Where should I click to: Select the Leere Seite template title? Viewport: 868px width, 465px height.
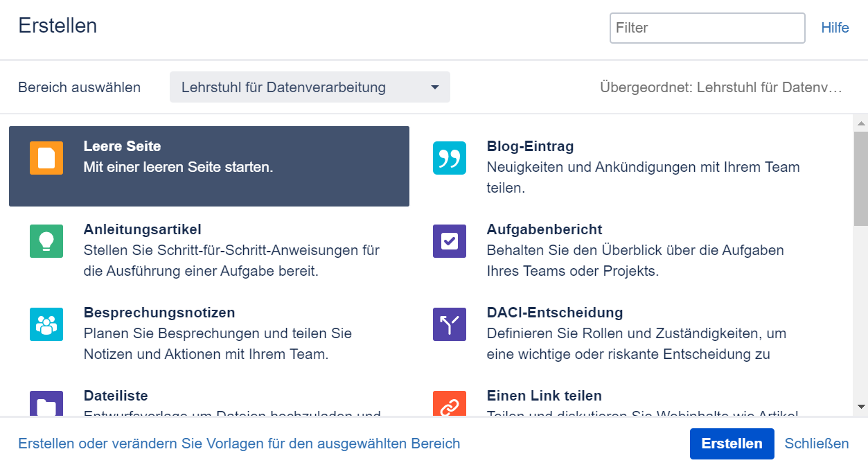(122, 146)
